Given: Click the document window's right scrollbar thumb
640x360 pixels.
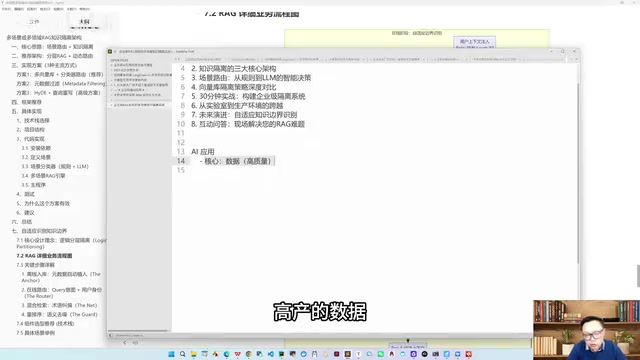Looking at the screenshot, I should pyautogui.click(x=638, y=276).
